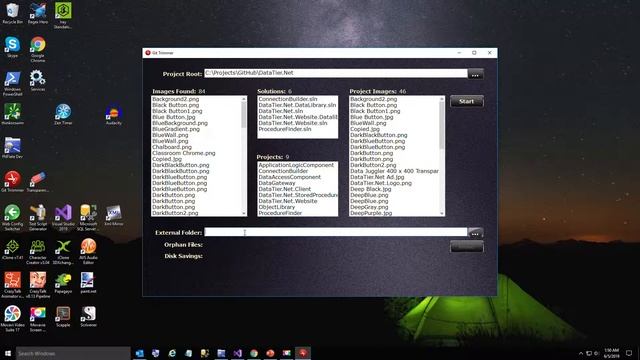Open the Action Center notification icon
Image resolution: width=640 pixels, height=360 pixels.
coord(629,353)
